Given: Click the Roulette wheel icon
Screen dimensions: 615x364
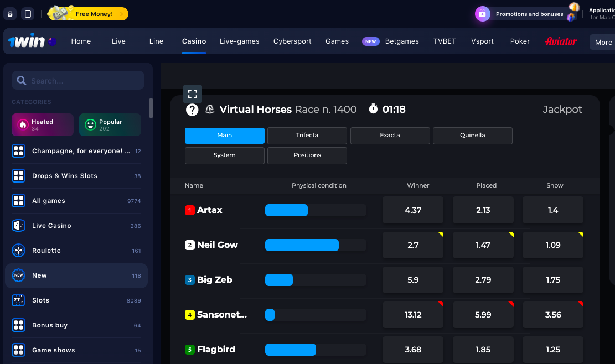Looking at the screenshot, I should [18, 251].
